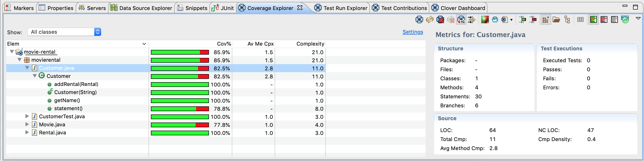Open the 'All classes' Show combo box

pyautogui.click(x=64, y=32)
